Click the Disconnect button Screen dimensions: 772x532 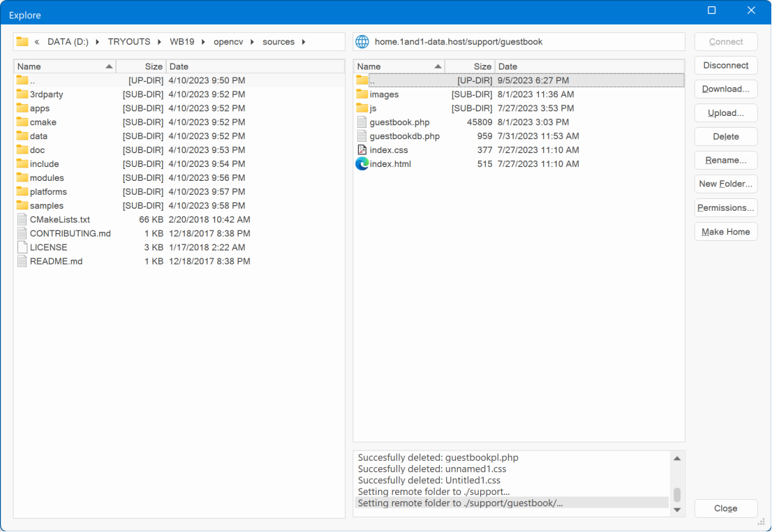(x=725, y=66)
